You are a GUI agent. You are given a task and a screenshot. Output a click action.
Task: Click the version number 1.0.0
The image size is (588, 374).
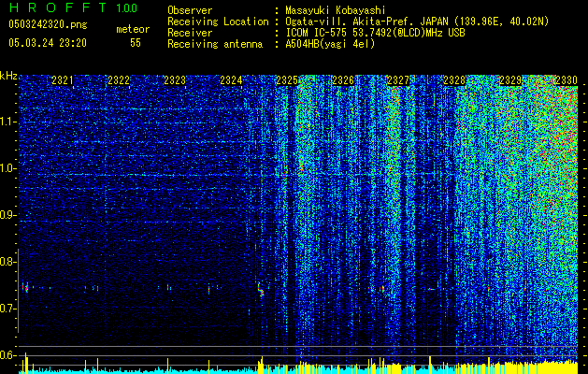click(126, 8)
